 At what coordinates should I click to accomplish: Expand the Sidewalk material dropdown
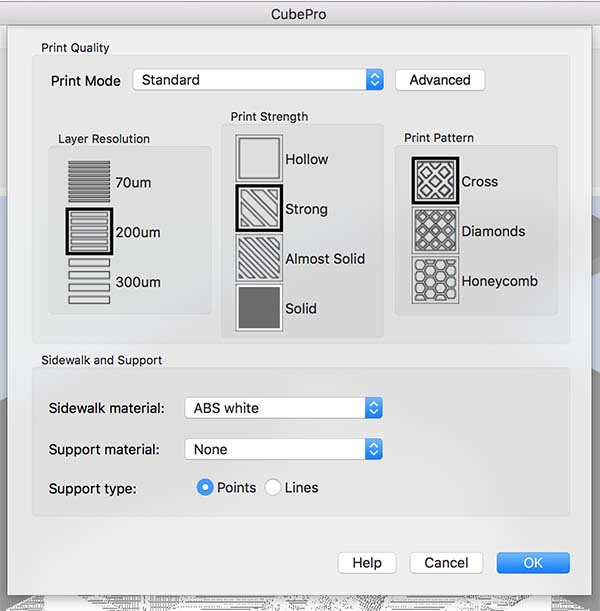tap(283, 408)
